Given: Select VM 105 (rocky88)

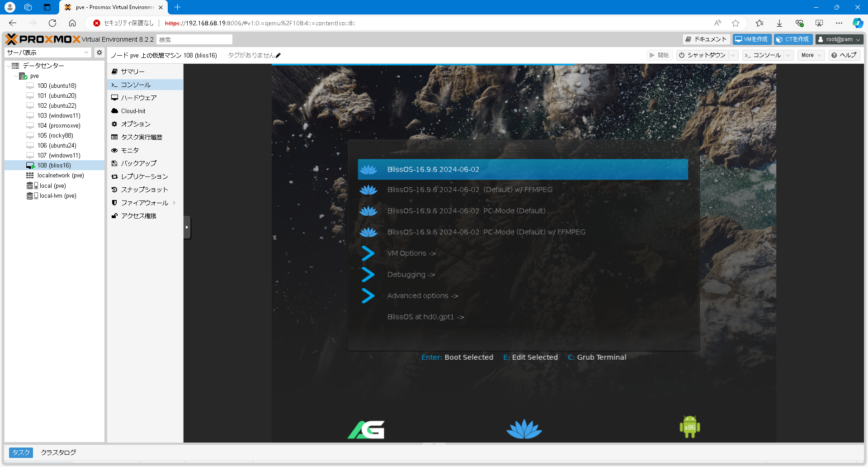Looking at the screenshot, I should point(55,135).
